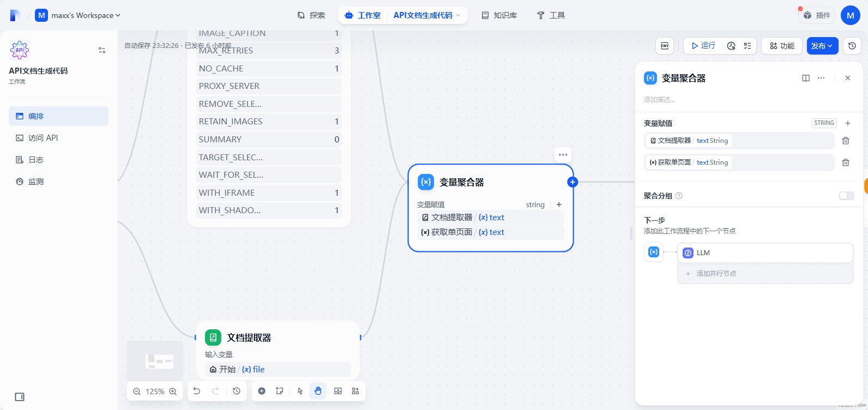Show help for 聚合分组

coord(679,196)
